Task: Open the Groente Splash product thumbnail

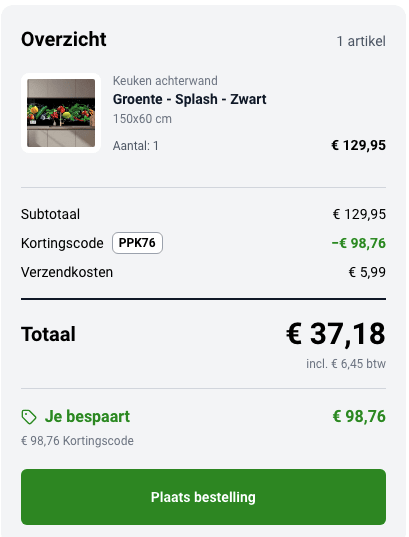Action: click(61, 113)
